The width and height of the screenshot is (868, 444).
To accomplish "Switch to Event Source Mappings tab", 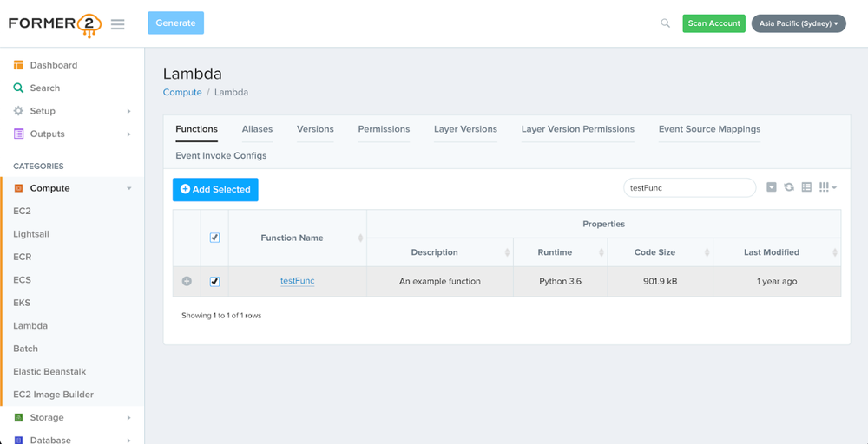I will click(709, 129).
